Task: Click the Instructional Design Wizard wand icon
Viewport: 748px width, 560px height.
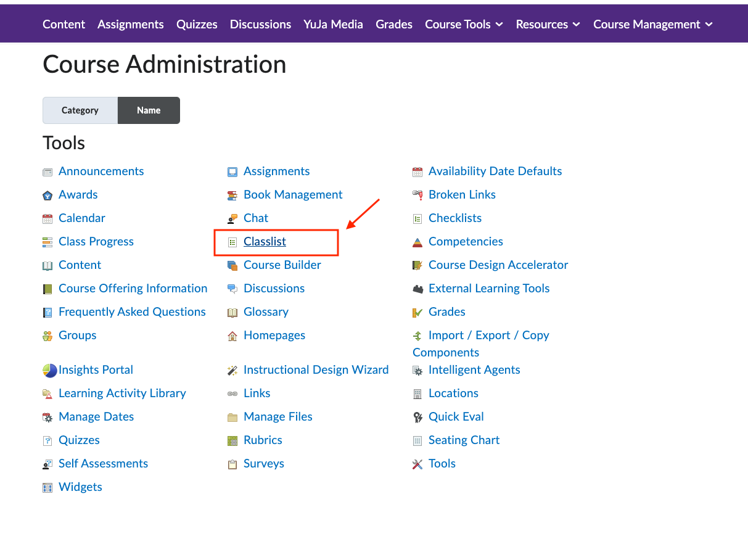Action: 232,371
